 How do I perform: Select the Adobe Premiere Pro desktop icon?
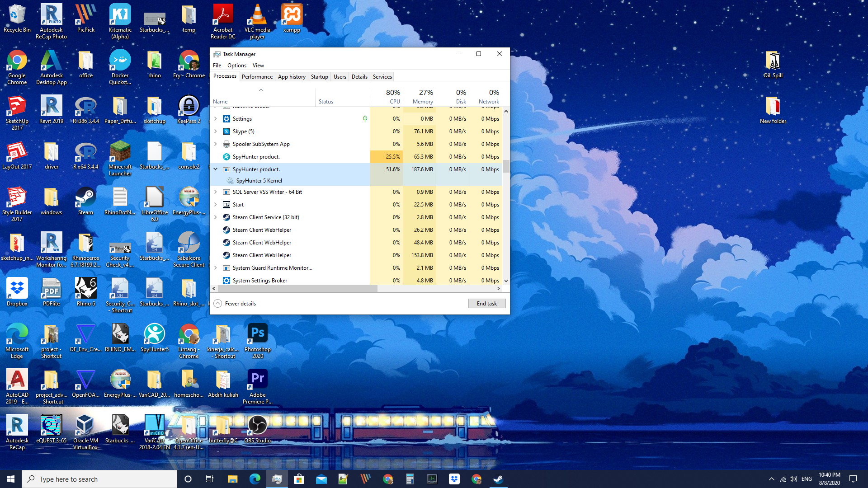click(x=258, y=386)
